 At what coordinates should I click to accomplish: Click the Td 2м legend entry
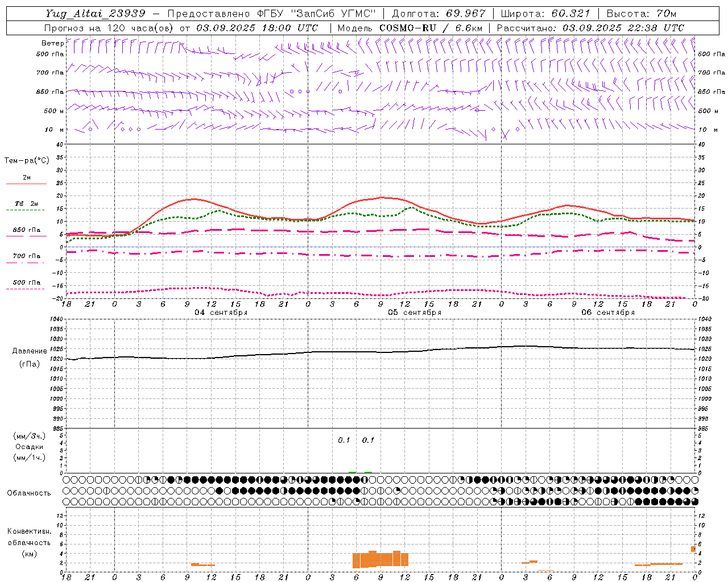click(26, 203)
